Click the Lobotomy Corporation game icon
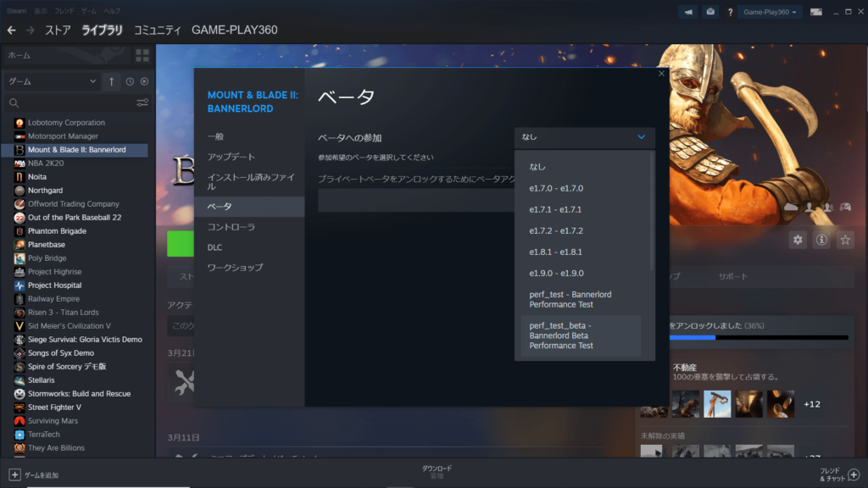 (19, 123)
